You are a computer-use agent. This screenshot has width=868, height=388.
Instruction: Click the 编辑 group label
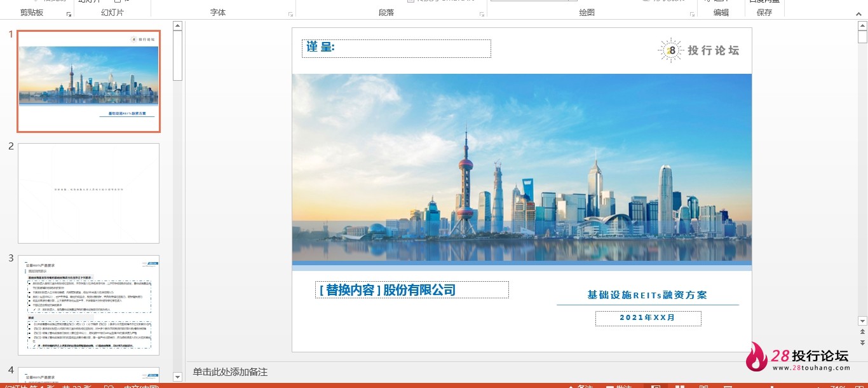[721, 13]
